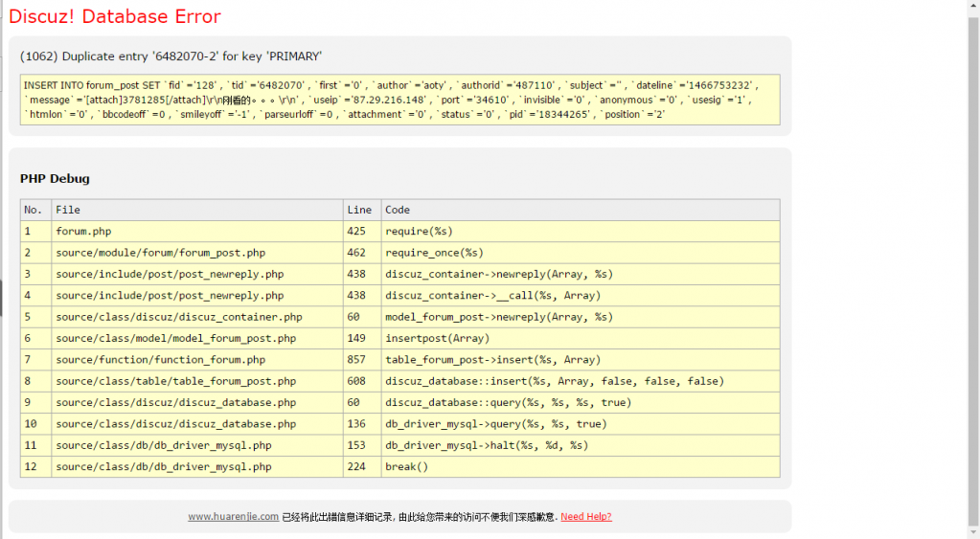
Task: Select the forum_post.php file path in row 2
Action: click(x=160, y=253)
